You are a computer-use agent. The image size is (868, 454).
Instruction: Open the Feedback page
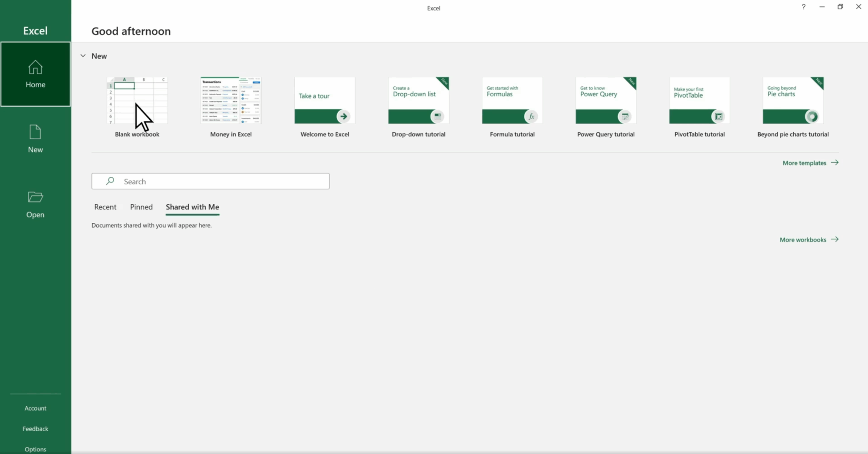(x=35, y=429)
